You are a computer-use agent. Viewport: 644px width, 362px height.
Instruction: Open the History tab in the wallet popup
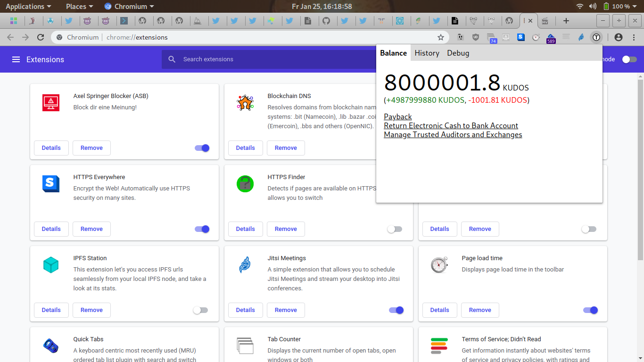point(427,53)
